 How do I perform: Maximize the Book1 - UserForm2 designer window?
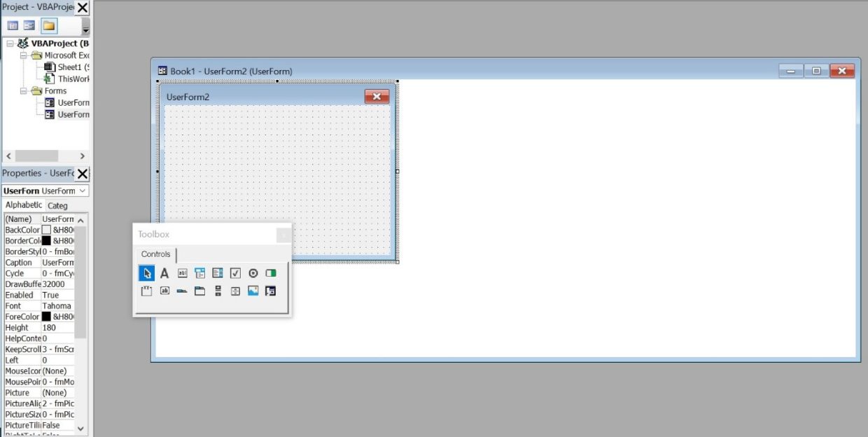[x=815, y=71]
